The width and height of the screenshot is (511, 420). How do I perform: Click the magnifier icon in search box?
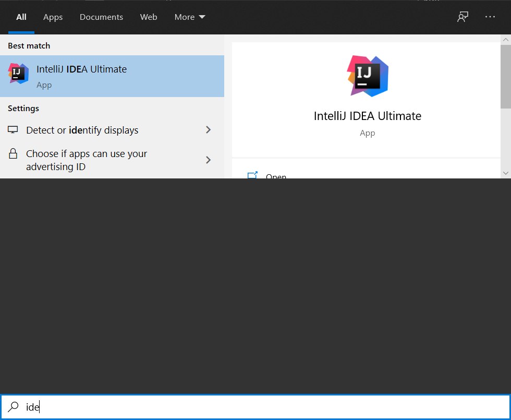coord(13,406)
